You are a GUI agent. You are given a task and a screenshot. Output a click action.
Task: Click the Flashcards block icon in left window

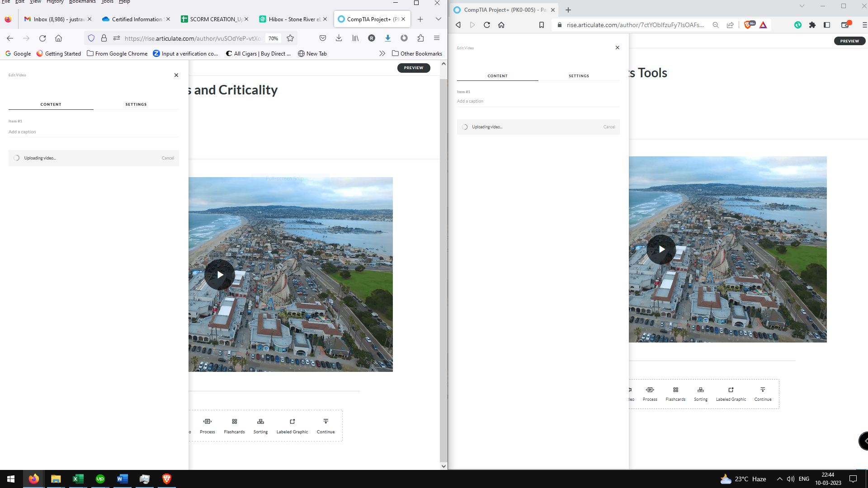pos(234,422)
